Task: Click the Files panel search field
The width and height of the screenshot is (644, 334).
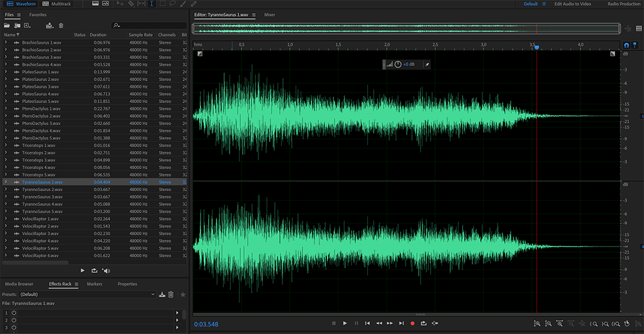Action: click(148, 25)
